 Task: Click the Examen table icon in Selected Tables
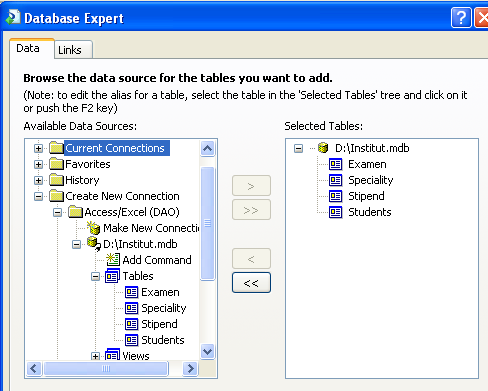[x=335, y=164]
